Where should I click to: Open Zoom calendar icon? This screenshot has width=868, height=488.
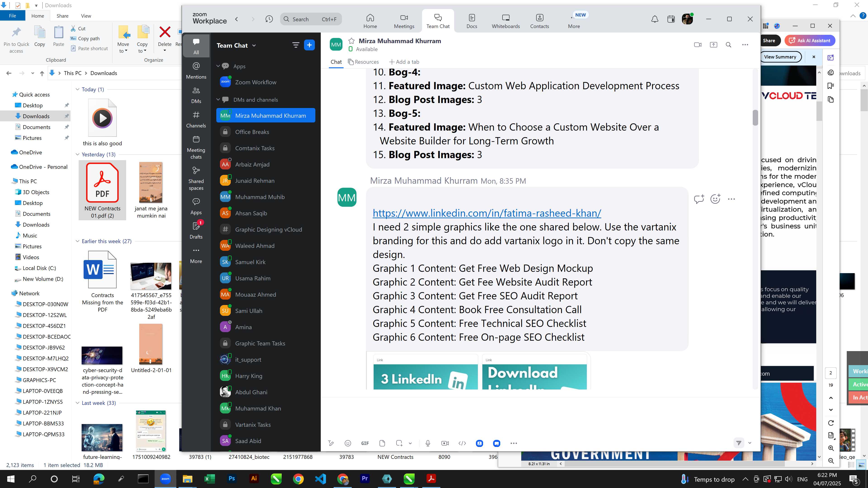pyautogui.click(x=671, y=19)
